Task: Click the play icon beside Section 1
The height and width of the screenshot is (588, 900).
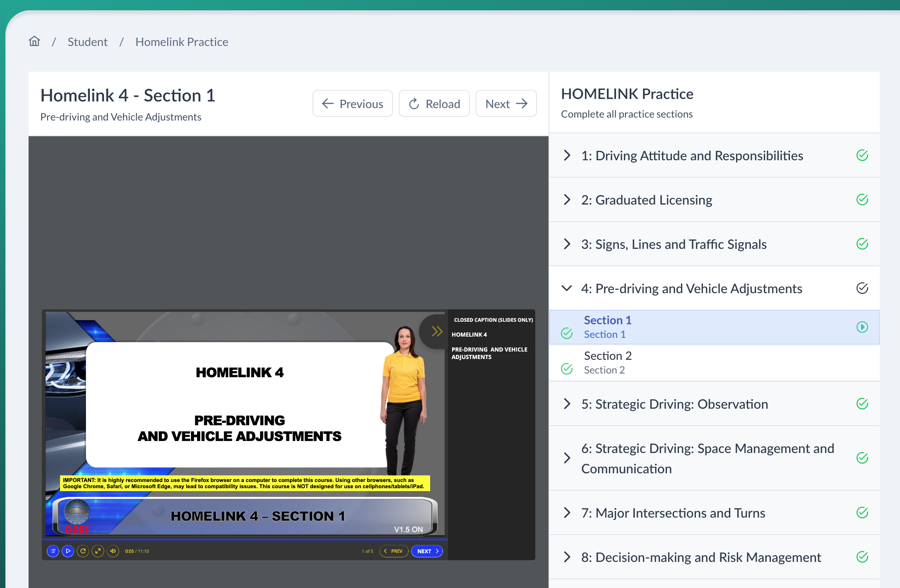Action: pos(862,327)
